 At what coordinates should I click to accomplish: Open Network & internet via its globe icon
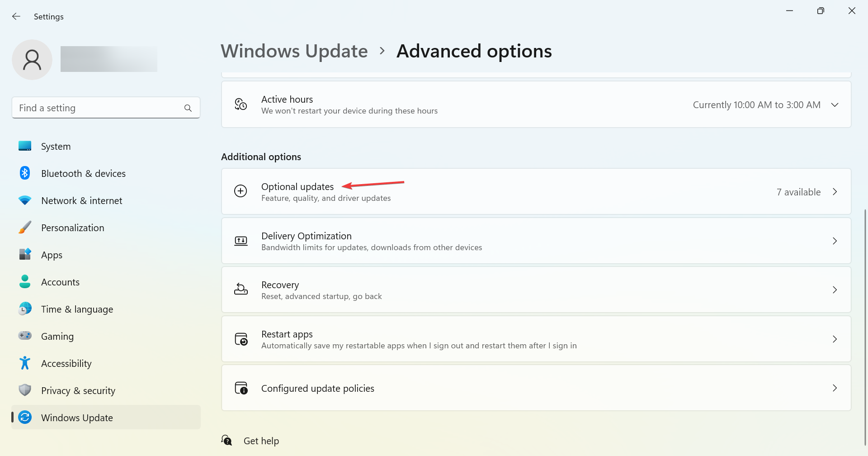click(25, 200)
